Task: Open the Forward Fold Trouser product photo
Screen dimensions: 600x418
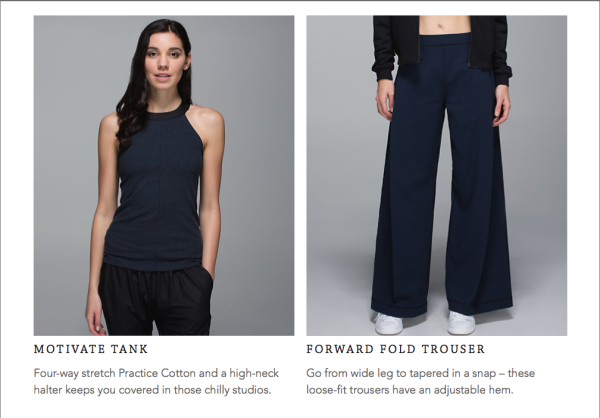Action: [437, 175]
